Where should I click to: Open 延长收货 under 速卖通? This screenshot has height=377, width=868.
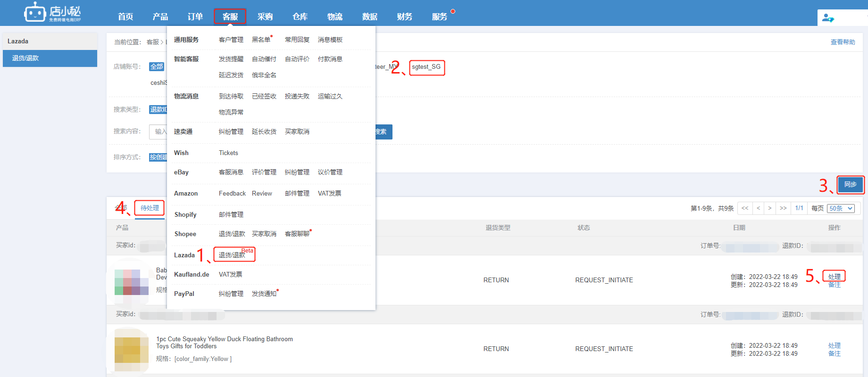tap(264, 131)
